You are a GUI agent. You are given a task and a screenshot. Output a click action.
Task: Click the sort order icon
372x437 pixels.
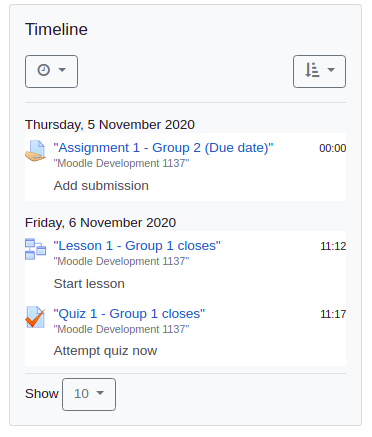[312, 70]
